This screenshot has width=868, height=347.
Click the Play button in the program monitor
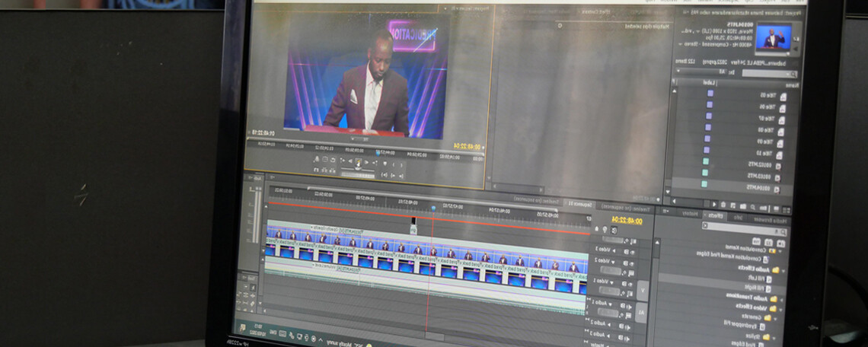pyautogui.click(x=358, y=162)
